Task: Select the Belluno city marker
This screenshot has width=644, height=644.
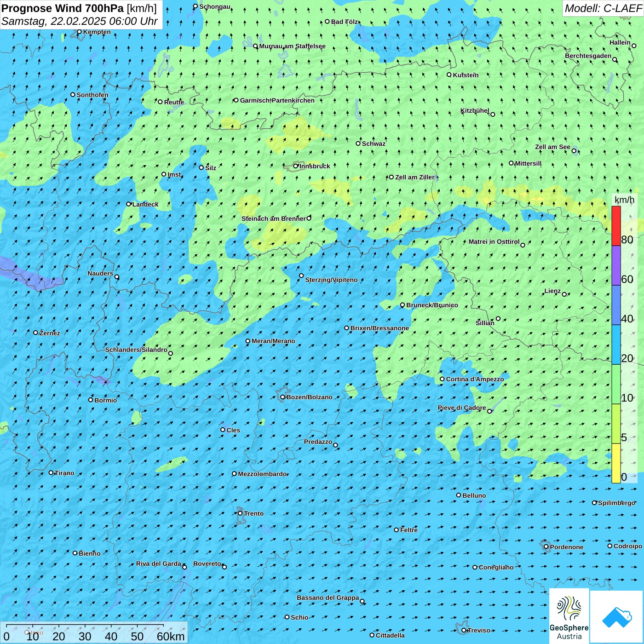Action: coord(459,495)
